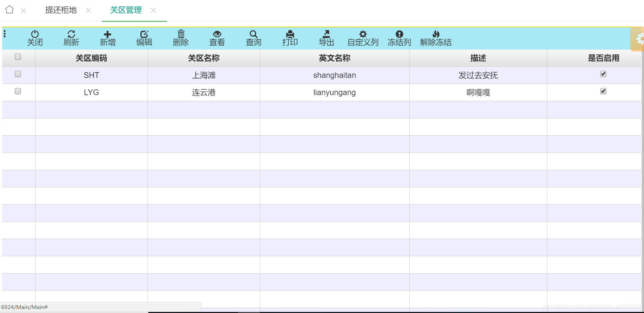Go to the home tab icon
The height and width of the screenshot is (313, 644).
10,10
